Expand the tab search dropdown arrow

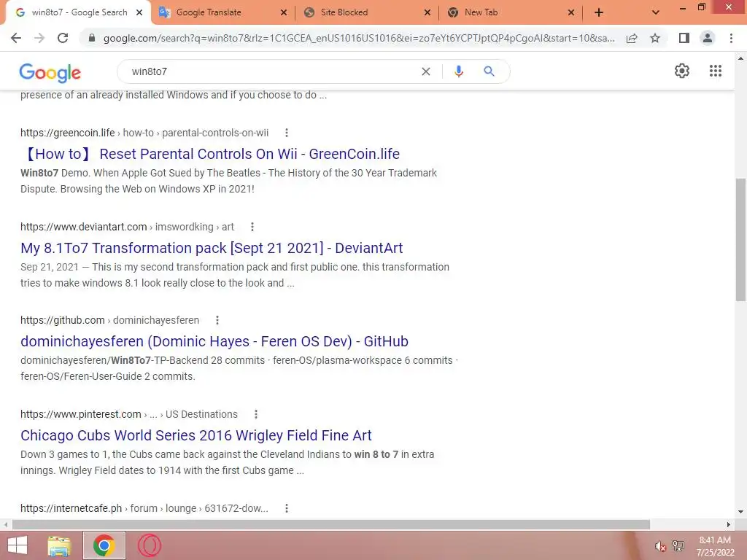[x=656, y=12]
